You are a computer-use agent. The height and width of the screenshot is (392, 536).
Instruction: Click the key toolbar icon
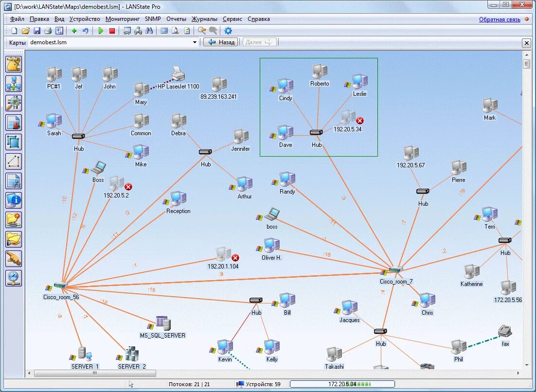pos(202,31)
